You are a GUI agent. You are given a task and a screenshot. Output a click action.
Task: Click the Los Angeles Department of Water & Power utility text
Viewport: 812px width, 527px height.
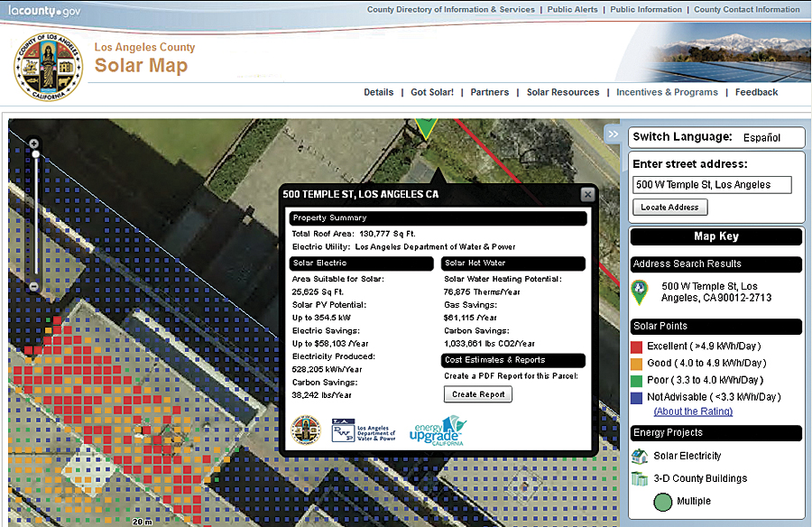pos(435,246)
